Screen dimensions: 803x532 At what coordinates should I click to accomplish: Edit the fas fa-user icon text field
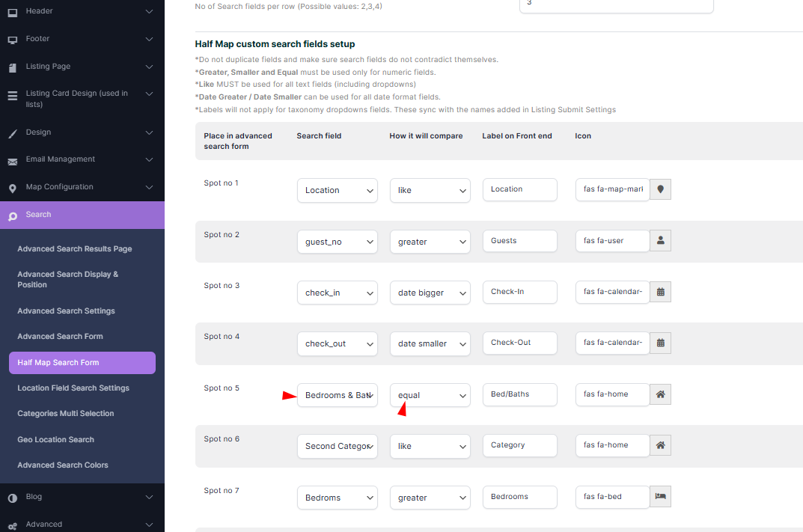611,241
